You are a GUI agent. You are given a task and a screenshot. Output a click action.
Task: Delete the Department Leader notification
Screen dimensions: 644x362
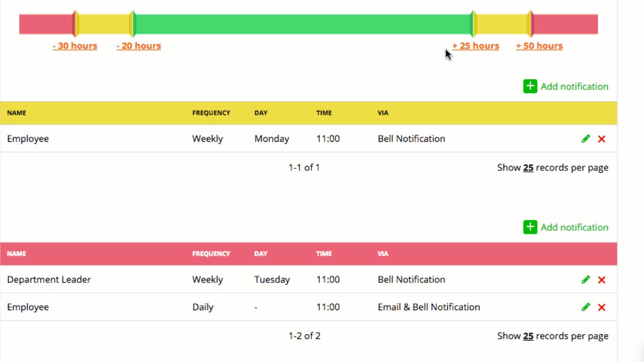click(602, 280)
